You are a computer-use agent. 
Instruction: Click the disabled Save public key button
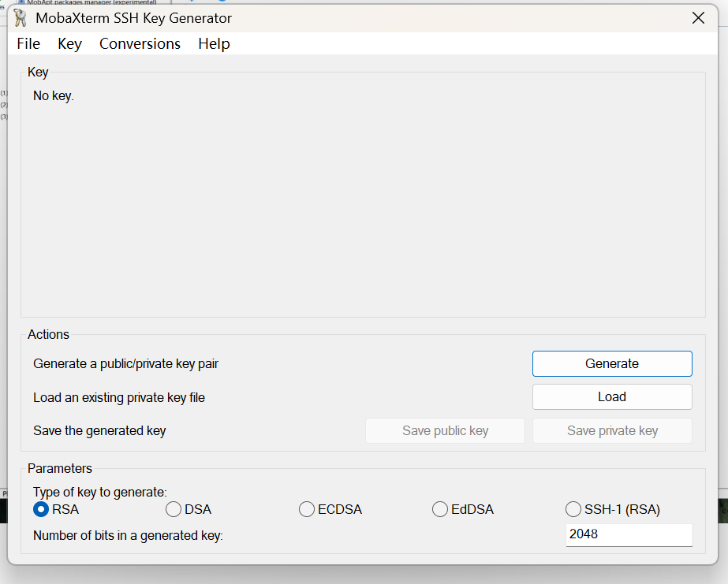pos(445,430)
